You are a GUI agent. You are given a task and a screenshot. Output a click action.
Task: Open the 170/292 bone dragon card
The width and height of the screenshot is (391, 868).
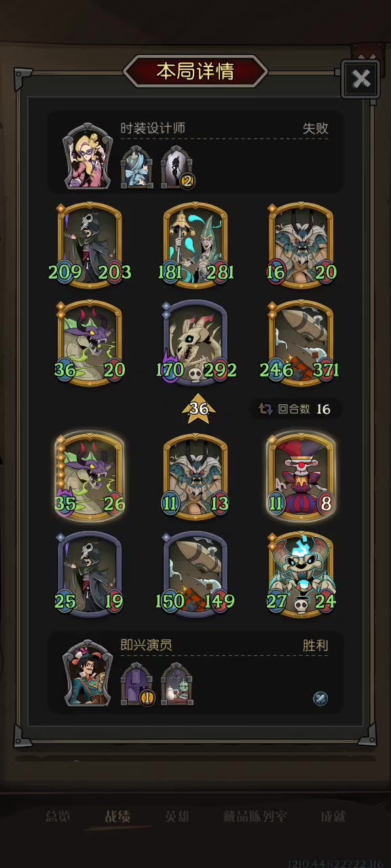point(195,342)
